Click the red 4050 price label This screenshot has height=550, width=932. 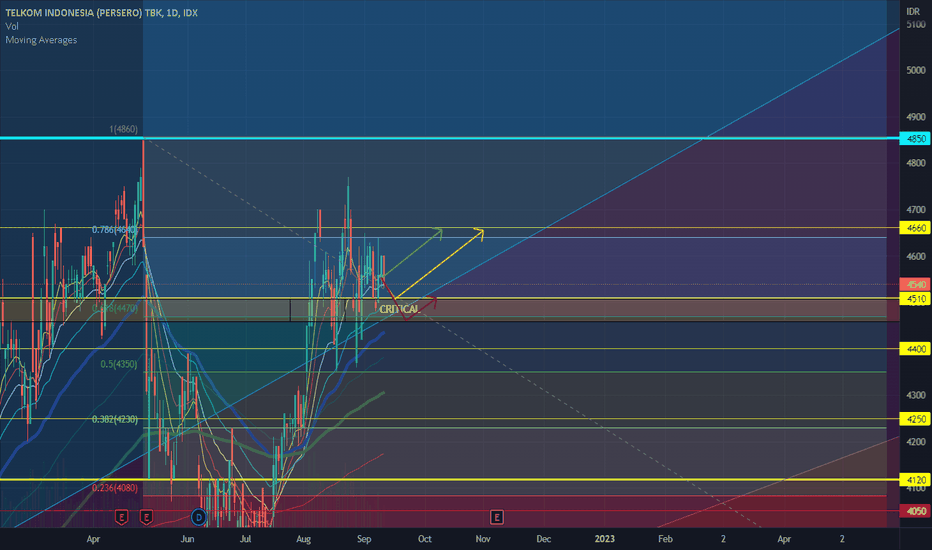click(x=915, y=511)
